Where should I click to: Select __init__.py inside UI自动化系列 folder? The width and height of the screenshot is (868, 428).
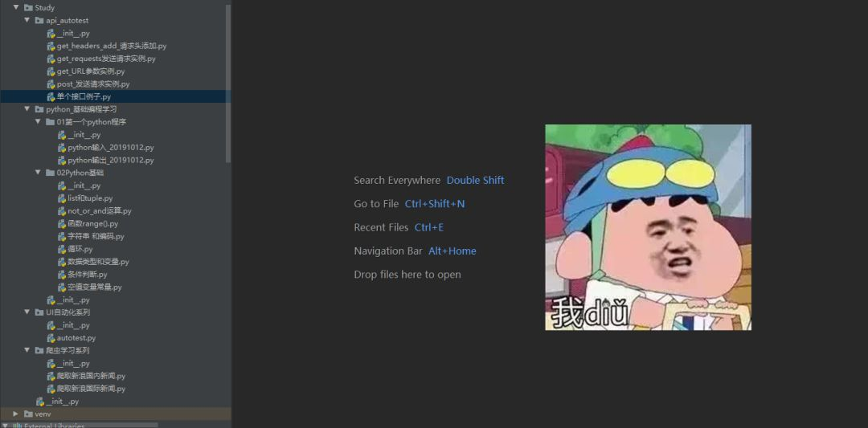(73, 325)
